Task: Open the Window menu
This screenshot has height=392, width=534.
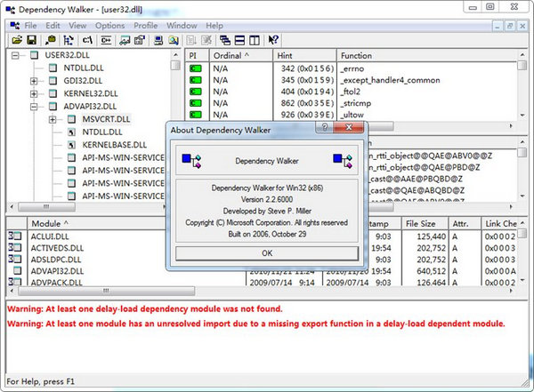Action: click(182, 26)
